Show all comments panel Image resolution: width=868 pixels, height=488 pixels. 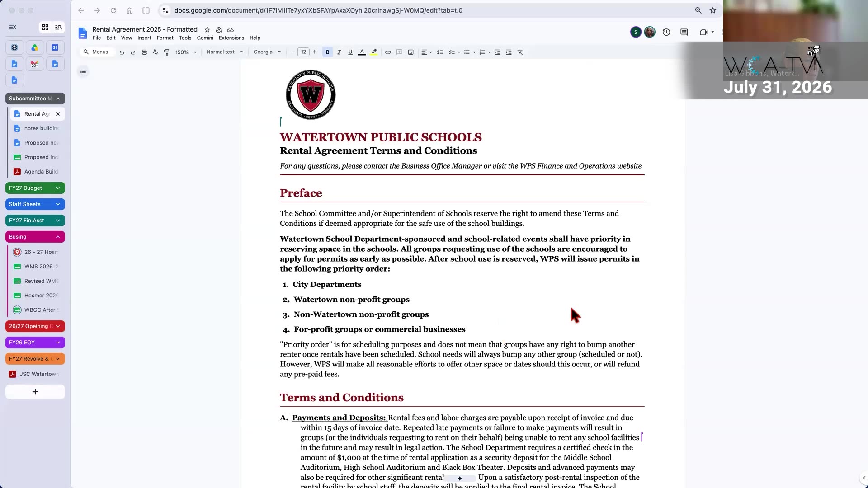(x=684, y=32)
